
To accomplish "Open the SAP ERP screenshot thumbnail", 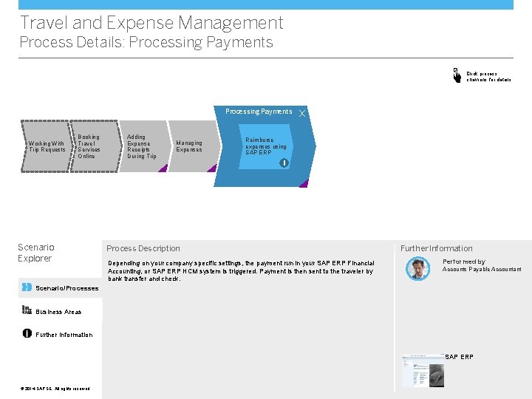I will 423,371.
